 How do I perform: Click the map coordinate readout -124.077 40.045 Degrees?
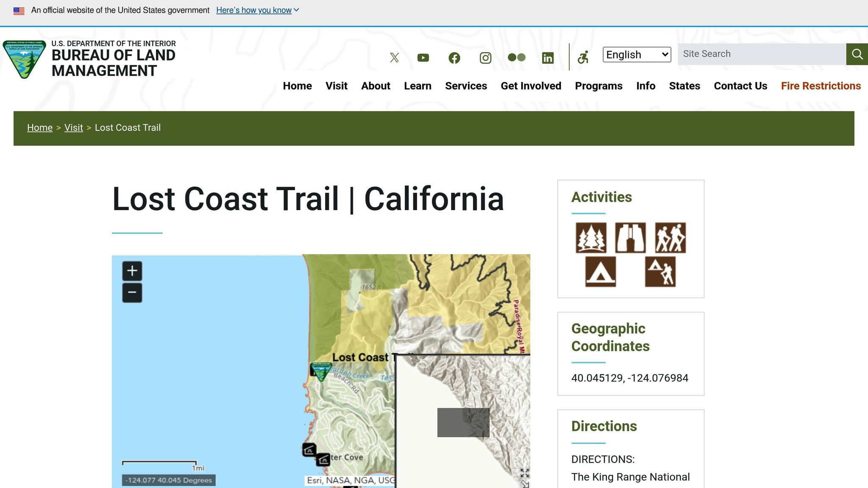pos(169,480)
